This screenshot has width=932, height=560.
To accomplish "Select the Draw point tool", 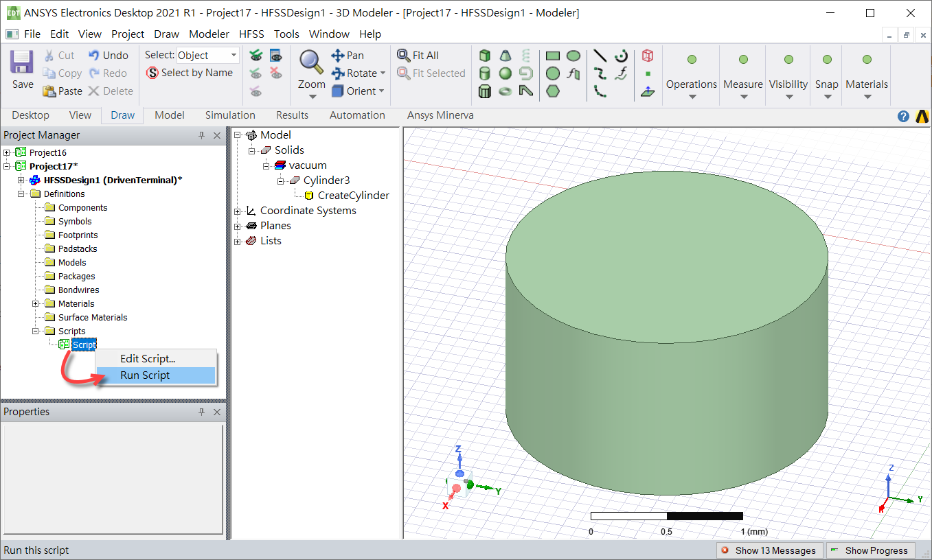I will click(648, 73).
